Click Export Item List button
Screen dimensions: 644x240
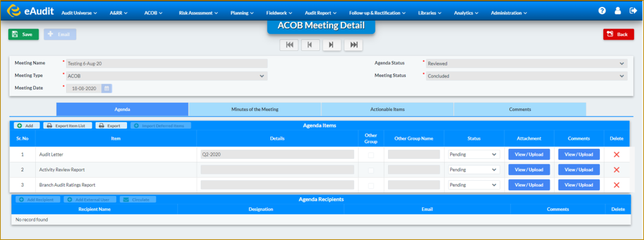pos(68,125)
